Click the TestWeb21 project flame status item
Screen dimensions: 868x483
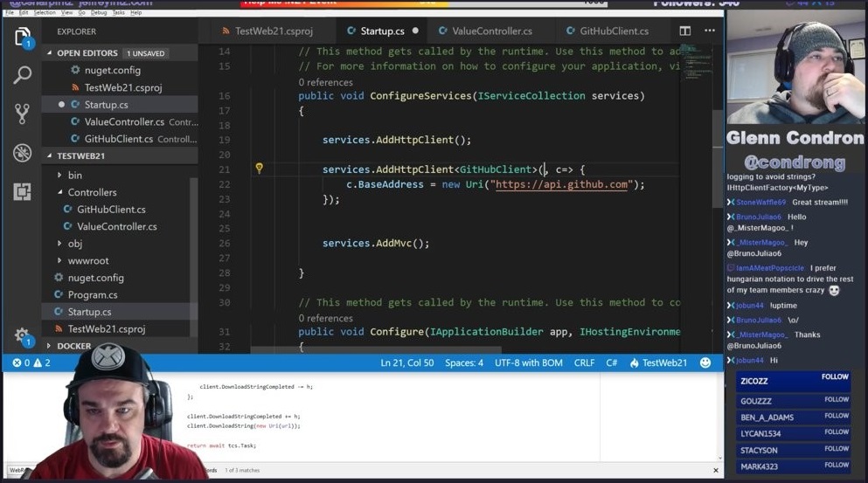point(658,363)
